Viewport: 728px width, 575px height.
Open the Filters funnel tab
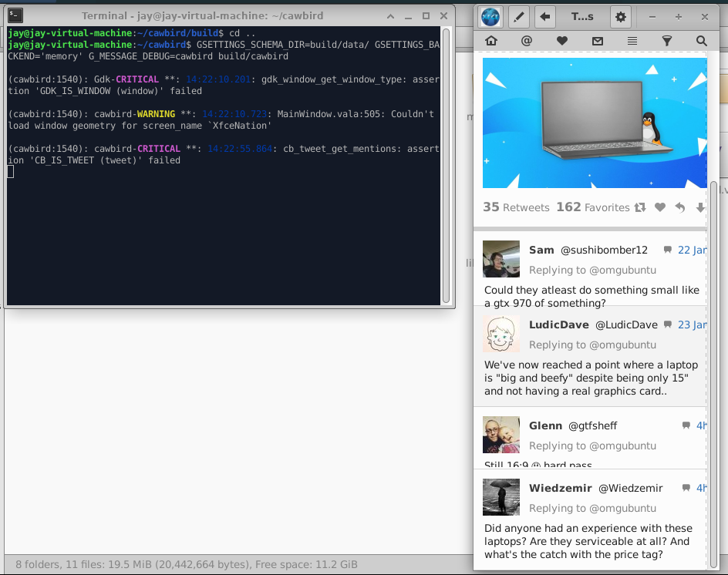point(667,41)
